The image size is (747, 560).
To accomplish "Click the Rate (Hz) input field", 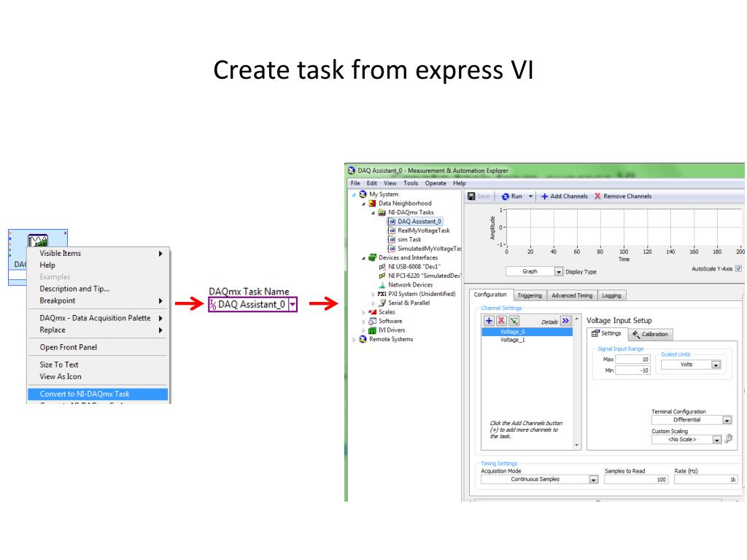I will pyautogui.click(x=706, y=480).
